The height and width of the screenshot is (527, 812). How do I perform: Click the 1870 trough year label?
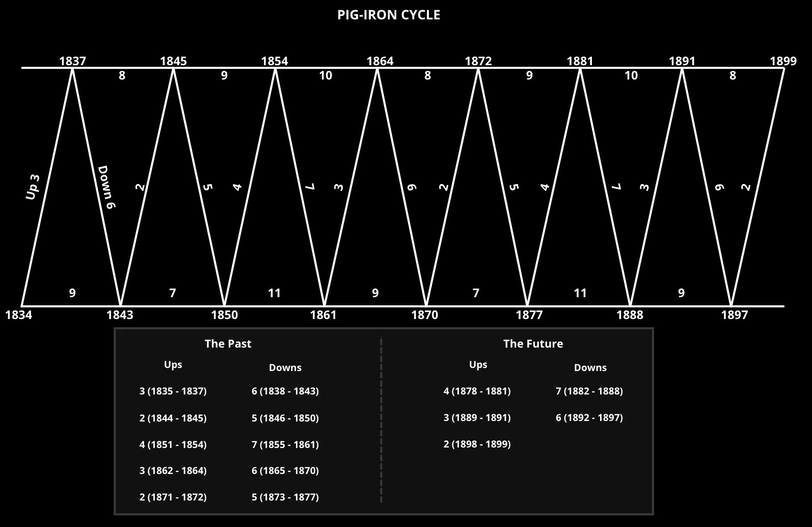click(425, 315)
